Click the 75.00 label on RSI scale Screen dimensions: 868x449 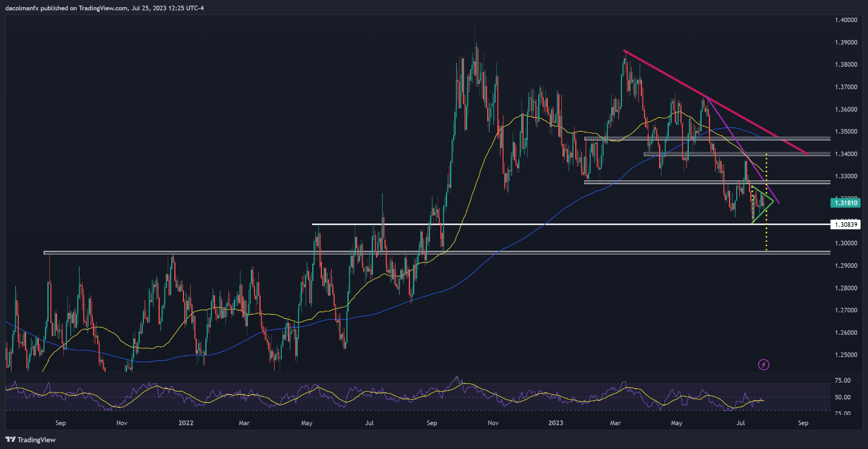[x=841, y=381]
